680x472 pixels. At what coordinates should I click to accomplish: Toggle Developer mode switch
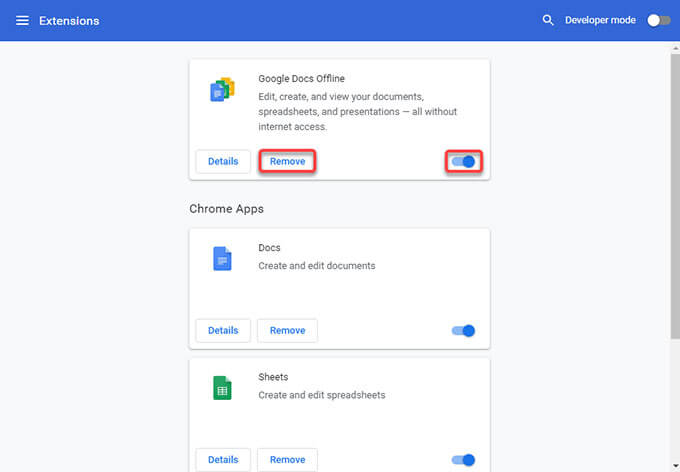(x=659, y=20)
